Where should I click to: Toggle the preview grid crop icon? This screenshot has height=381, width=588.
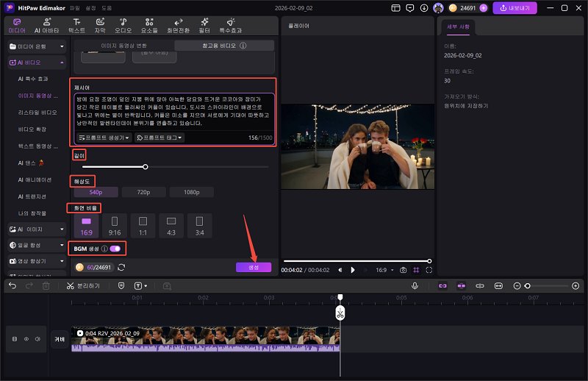(x=416, y=270)
